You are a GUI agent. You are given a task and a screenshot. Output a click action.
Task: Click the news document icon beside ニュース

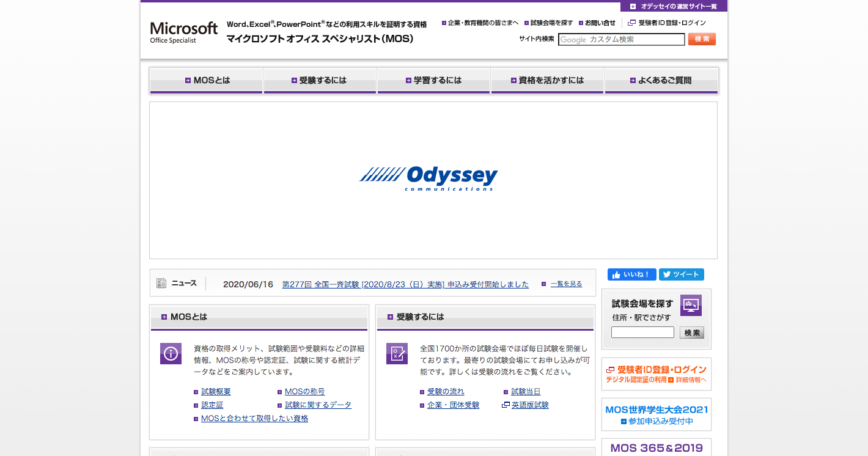tap(161, 283)
